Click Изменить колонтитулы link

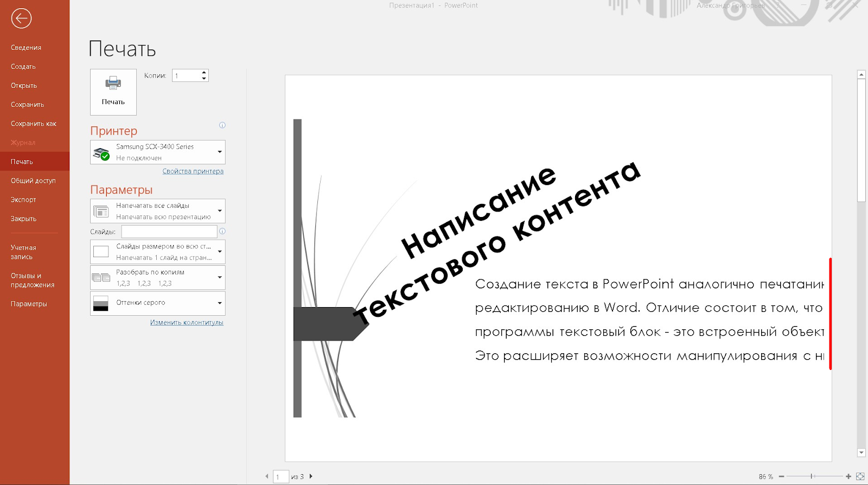pos(187,323)
